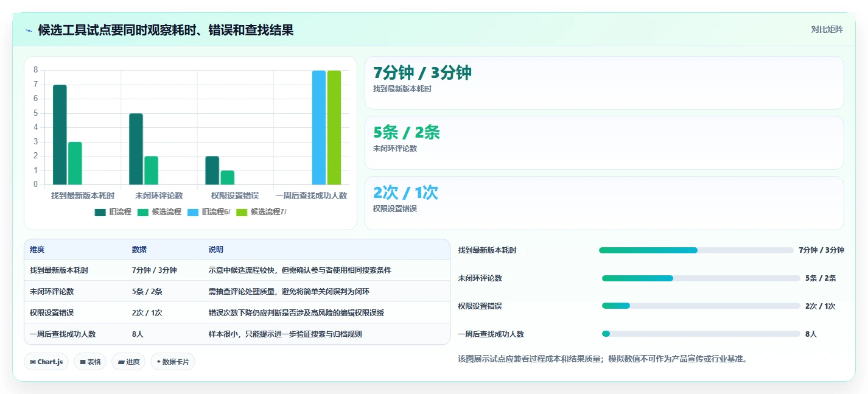Click the green bar for 未闭环评论数
The image size is (868, 394).
pos(151,171)
